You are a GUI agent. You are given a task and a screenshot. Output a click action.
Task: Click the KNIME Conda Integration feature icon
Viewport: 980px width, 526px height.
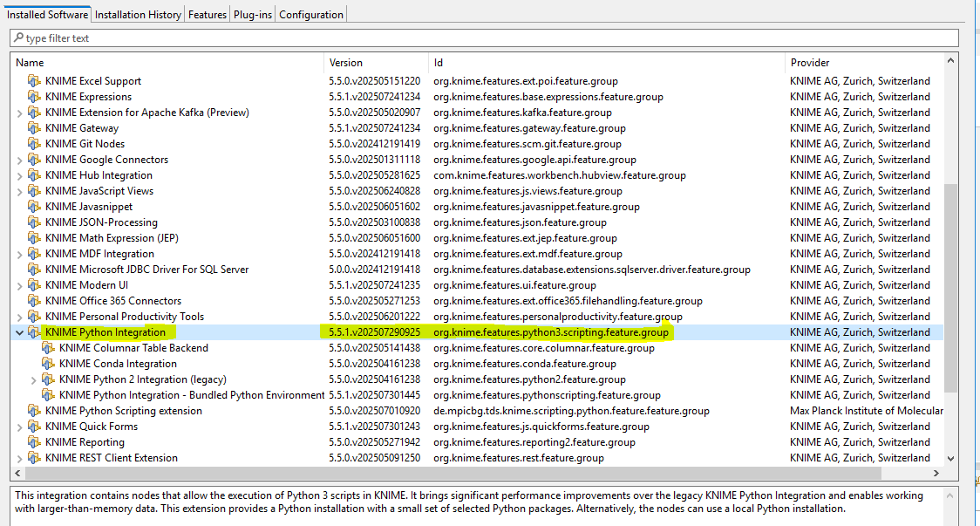point(48,364)
